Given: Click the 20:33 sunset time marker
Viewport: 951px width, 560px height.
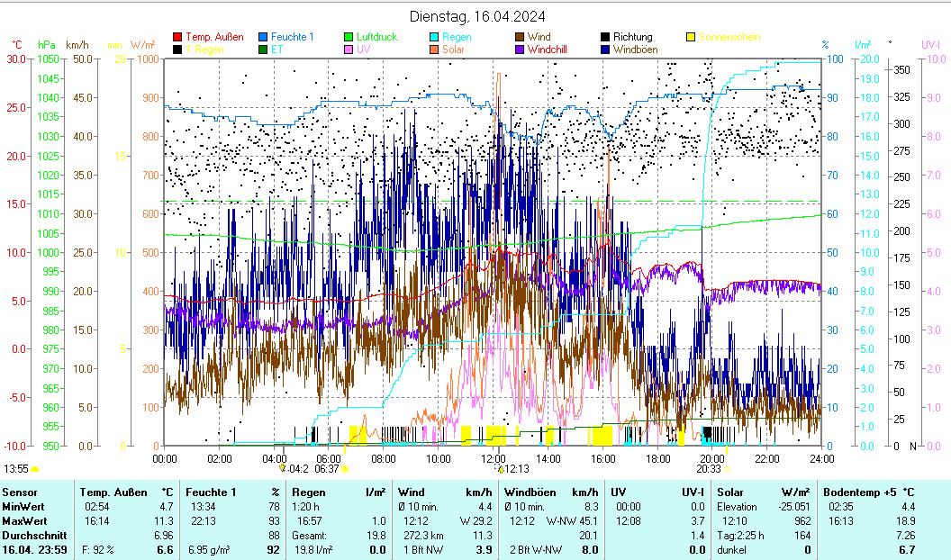Looking at the screenshot, I should click(709, 468).
